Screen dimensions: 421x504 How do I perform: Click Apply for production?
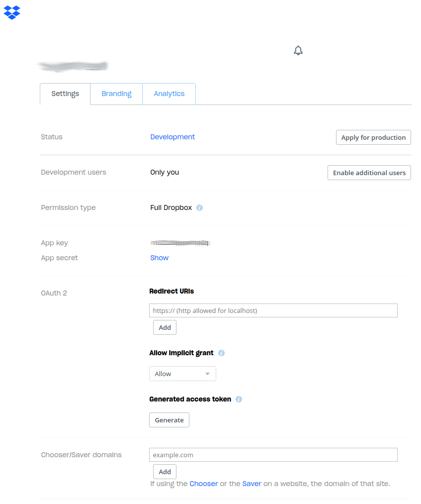(x=373, y=137)
